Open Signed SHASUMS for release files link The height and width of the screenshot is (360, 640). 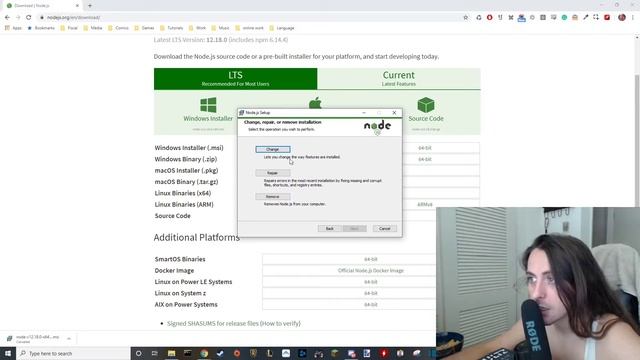point(213,323)
